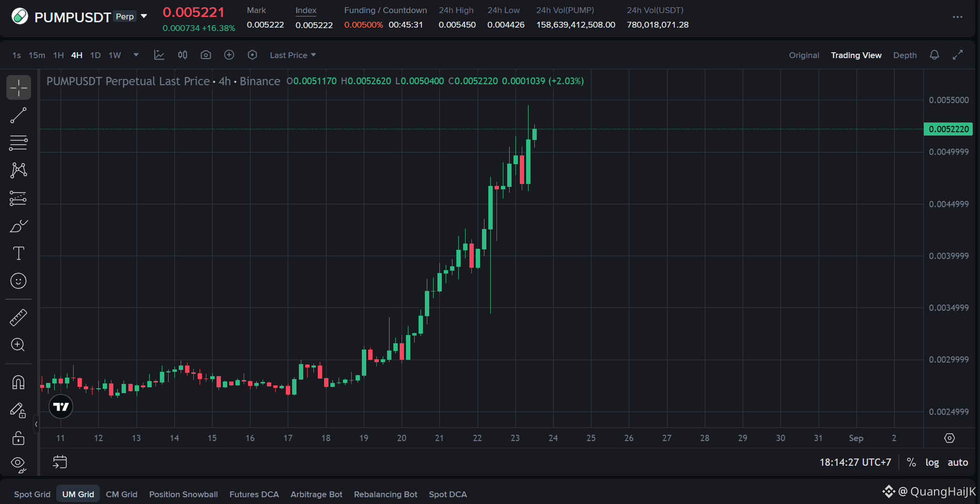This screenshot has height=504, width=980.
Task: Switch to Depth chart view
Action: click(905, 55)
